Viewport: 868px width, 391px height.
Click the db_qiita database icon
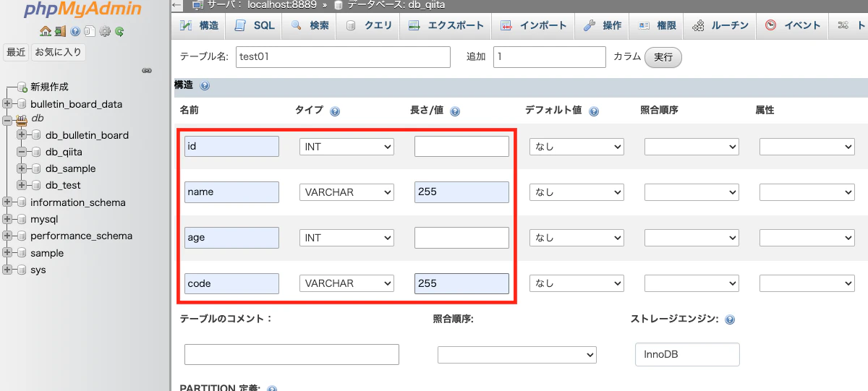(x=37, y=152)
